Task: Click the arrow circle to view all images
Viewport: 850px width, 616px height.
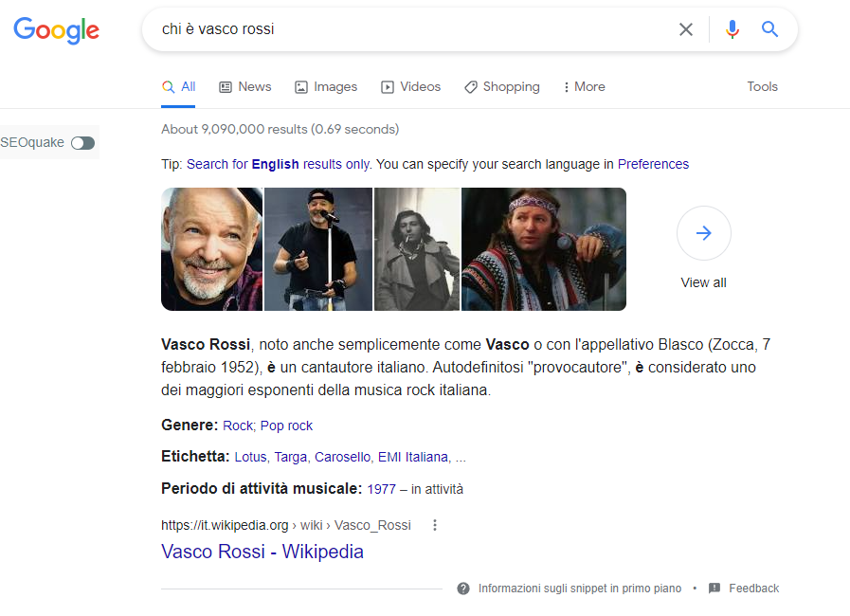Action: (703, 233)
